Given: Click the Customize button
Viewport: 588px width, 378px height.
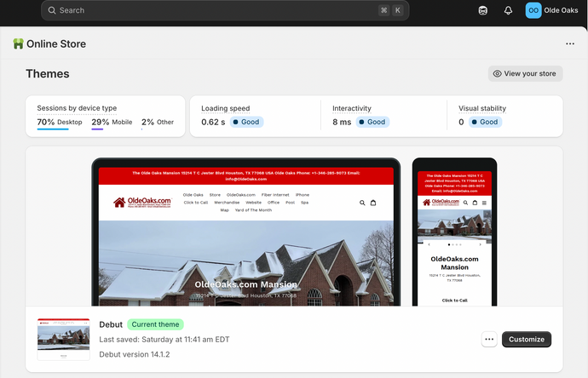Looking at the screenshot, I should [527, 340].
